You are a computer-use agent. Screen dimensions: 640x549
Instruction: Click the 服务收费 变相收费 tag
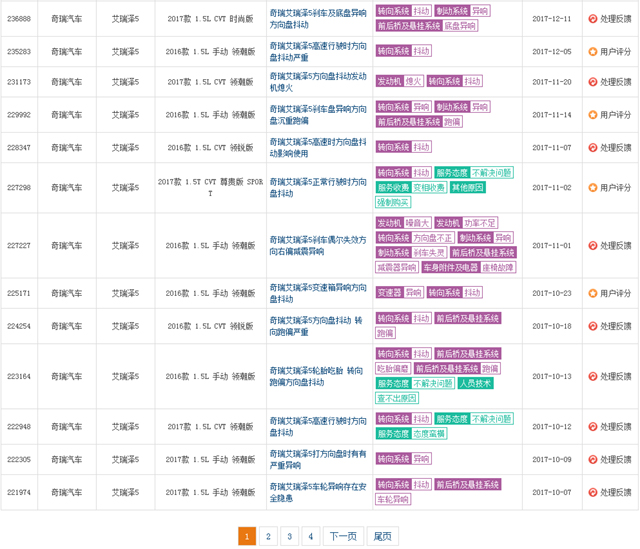(x=411, y=188)
